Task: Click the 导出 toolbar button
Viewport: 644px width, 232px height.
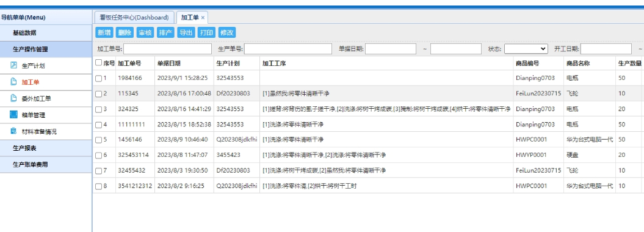Action: [186, 33]
